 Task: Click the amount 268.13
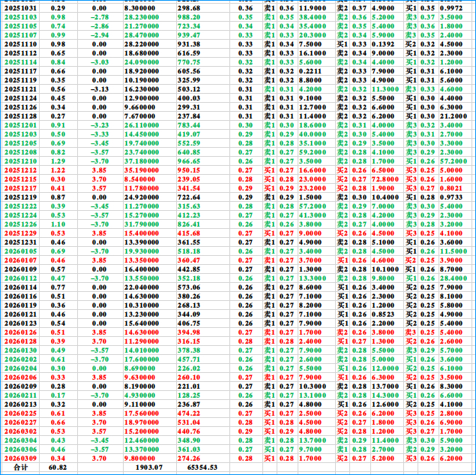coord(189,305)
